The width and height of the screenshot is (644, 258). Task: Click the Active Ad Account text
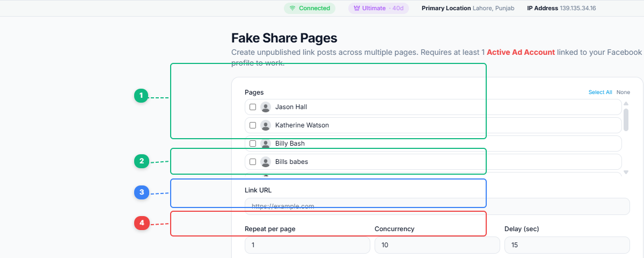point(521,52)
